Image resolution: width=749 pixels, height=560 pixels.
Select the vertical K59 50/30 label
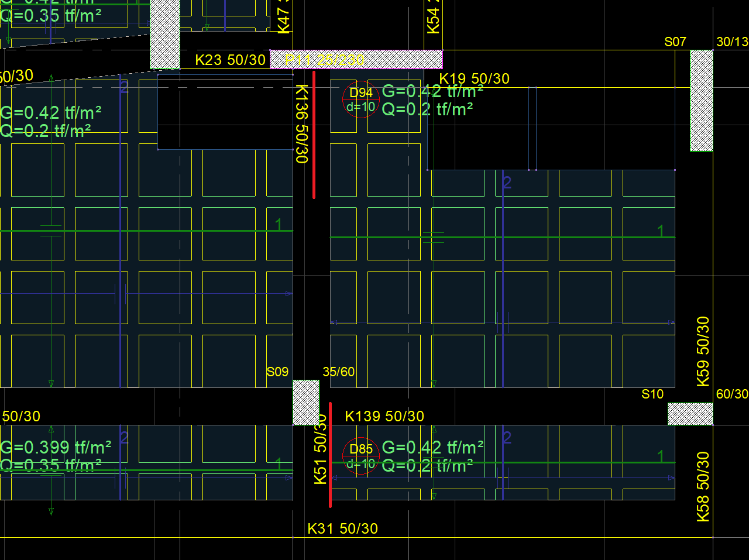click(703, 351)
